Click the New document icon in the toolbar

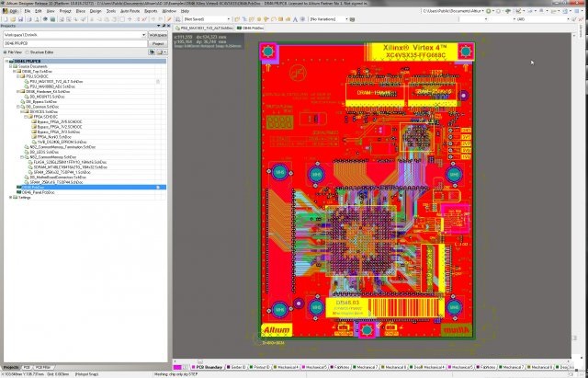6,19
